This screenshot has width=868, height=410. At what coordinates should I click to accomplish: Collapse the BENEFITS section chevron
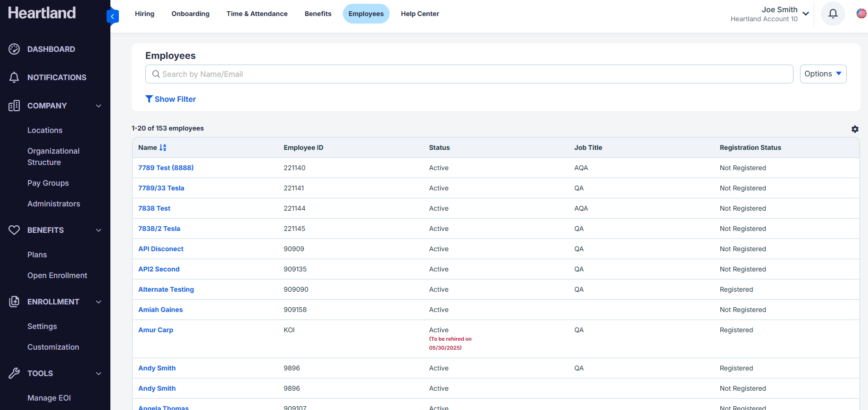(99, 230)
